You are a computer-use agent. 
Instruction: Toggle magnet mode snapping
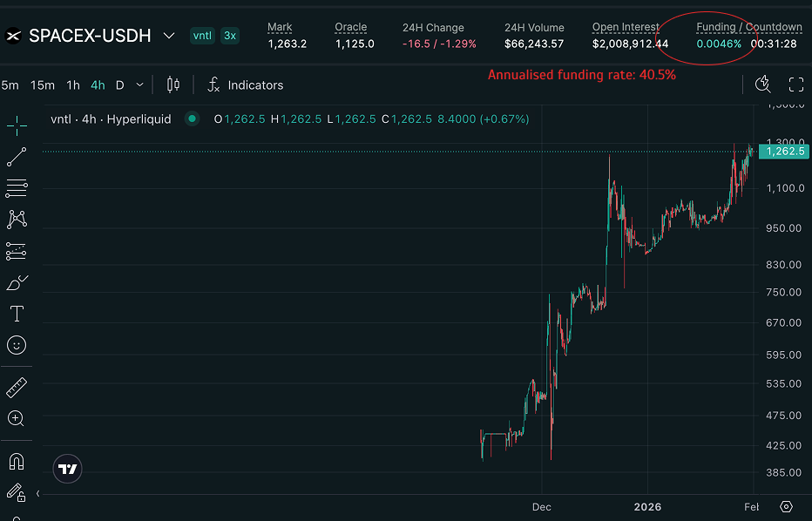tap(17, 461)
